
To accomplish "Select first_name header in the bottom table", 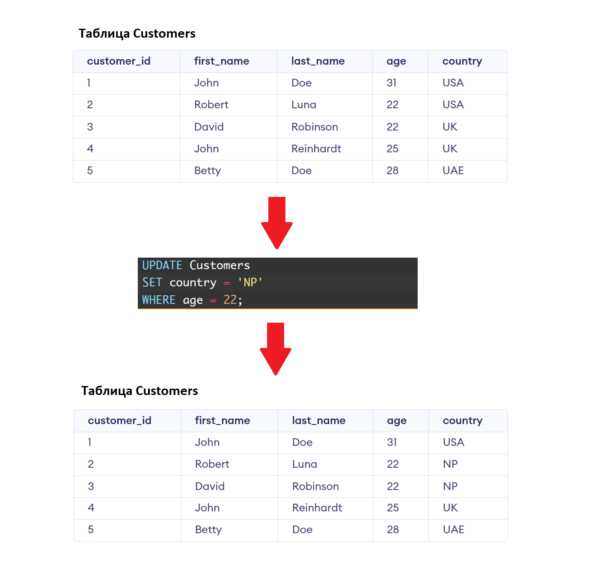I will [x=222, y=421].
